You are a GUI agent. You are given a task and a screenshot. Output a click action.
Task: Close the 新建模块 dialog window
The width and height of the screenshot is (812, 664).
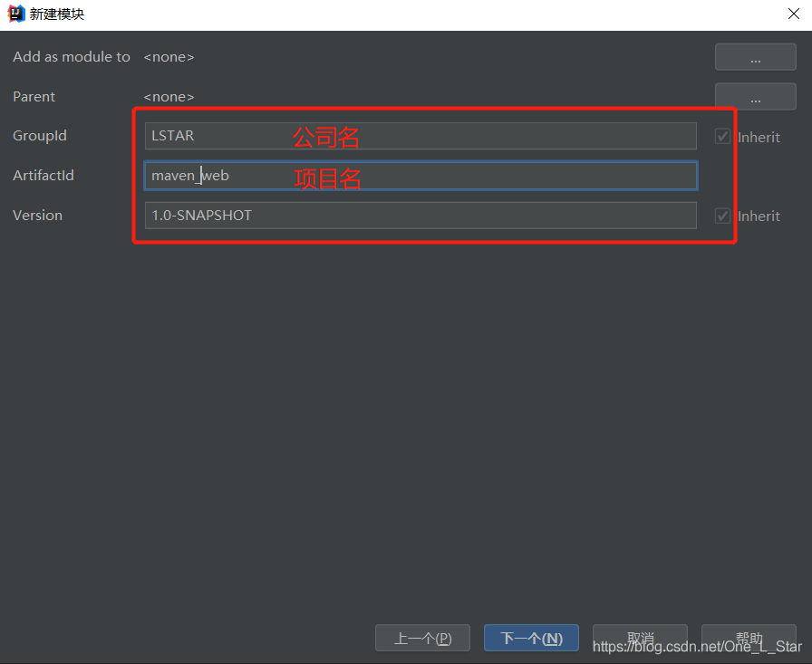coord(793,14)
